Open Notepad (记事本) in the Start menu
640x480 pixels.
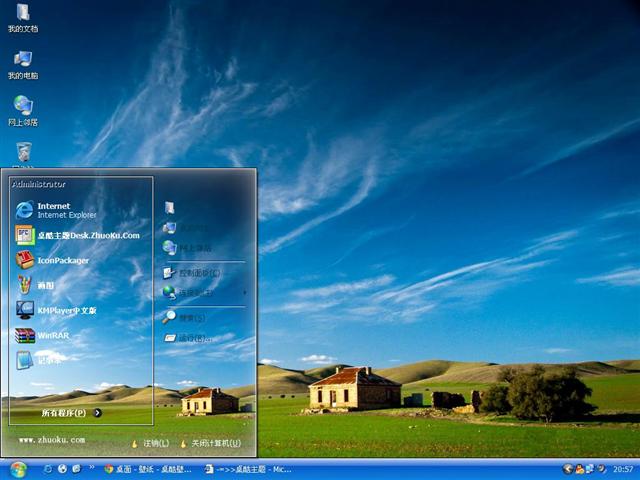coord(39,360)
